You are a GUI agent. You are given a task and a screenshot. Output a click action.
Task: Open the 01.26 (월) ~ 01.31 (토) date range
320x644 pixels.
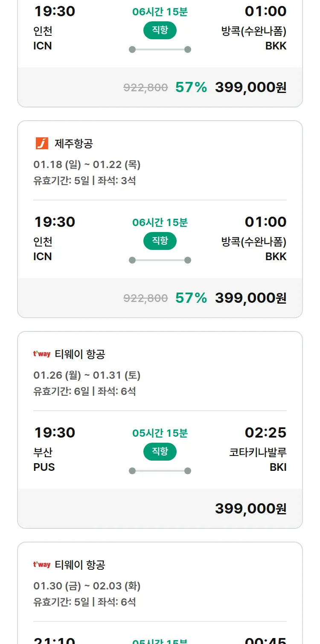coord(87,375)
